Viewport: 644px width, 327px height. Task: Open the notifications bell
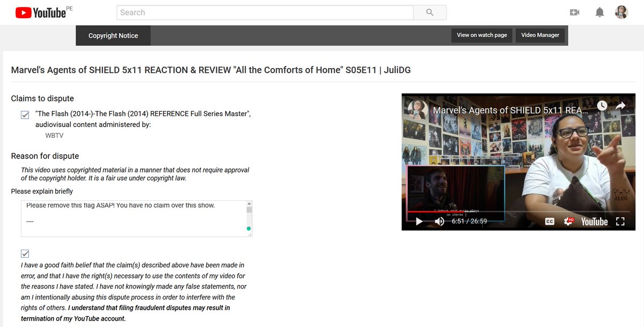click(600, 12)
